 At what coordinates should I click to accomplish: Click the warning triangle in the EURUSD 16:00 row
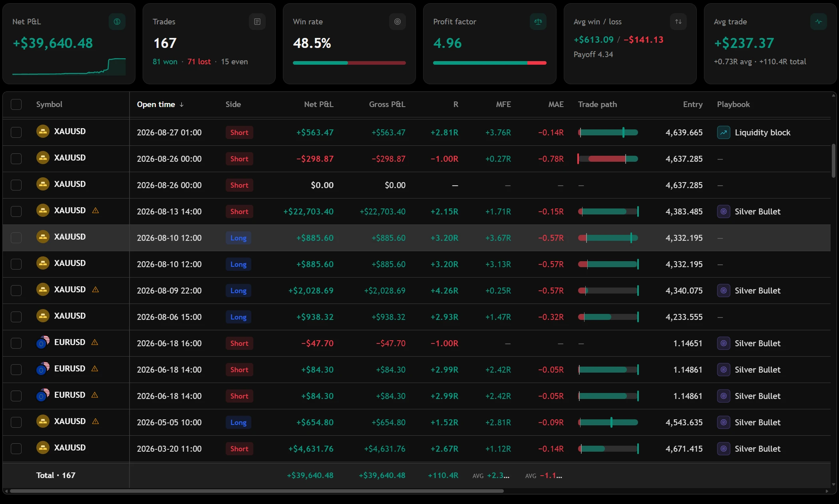click(x=95, y=342)
